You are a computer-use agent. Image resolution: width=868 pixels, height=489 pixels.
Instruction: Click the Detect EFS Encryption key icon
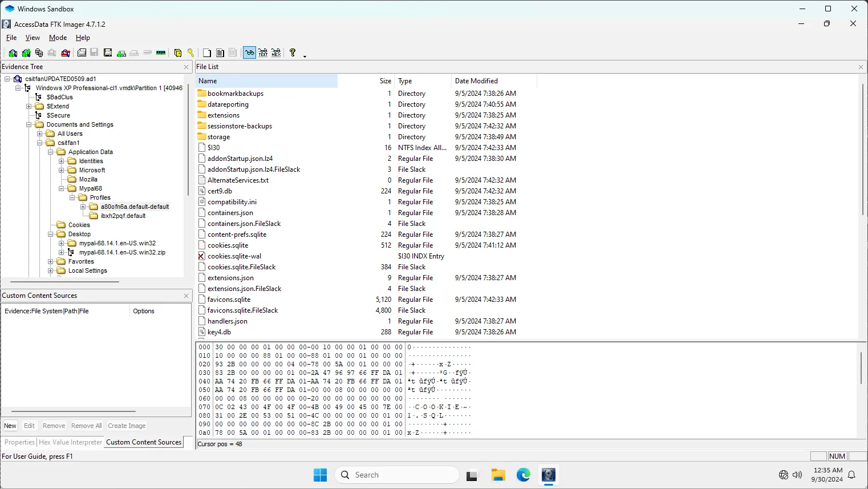pos(191,53)
